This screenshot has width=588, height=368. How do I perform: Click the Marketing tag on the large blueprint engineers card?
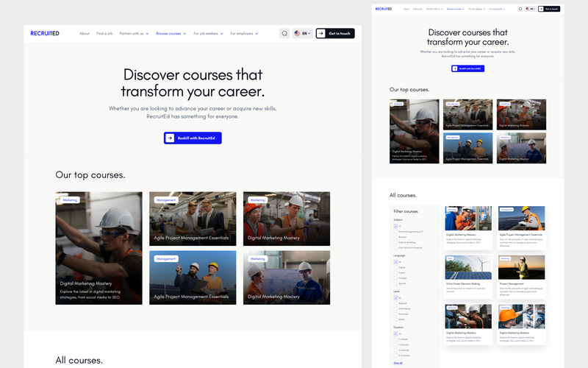point(258,259)
